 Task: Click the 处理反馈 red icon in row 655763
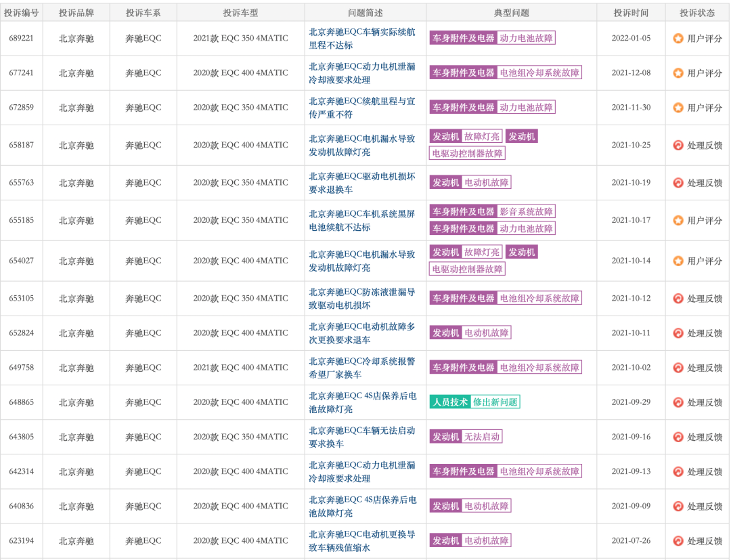tap(678, 183)
